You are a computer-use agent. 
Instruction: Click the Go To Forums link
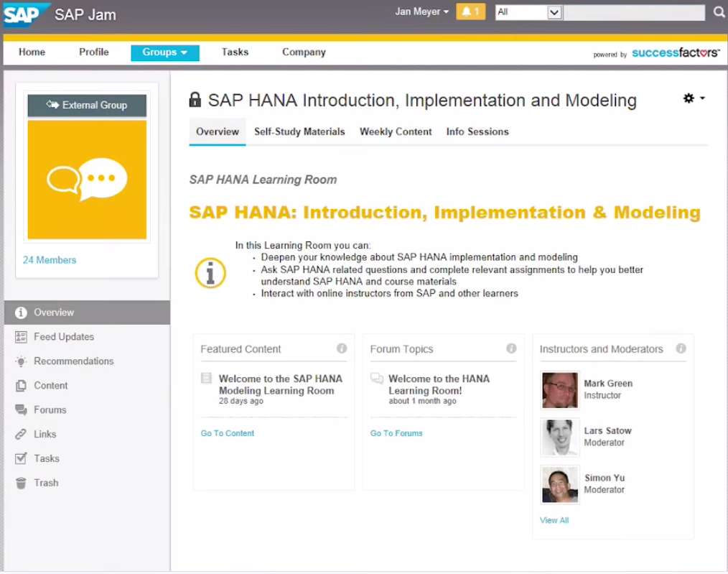tap(396, 433)
